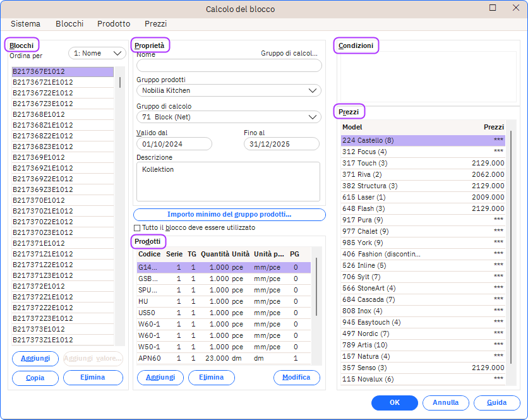Expand the Ordina per dropdown
Image resolution: width=528 pixels, height=420 pixels.
click(x=97, y=54)
